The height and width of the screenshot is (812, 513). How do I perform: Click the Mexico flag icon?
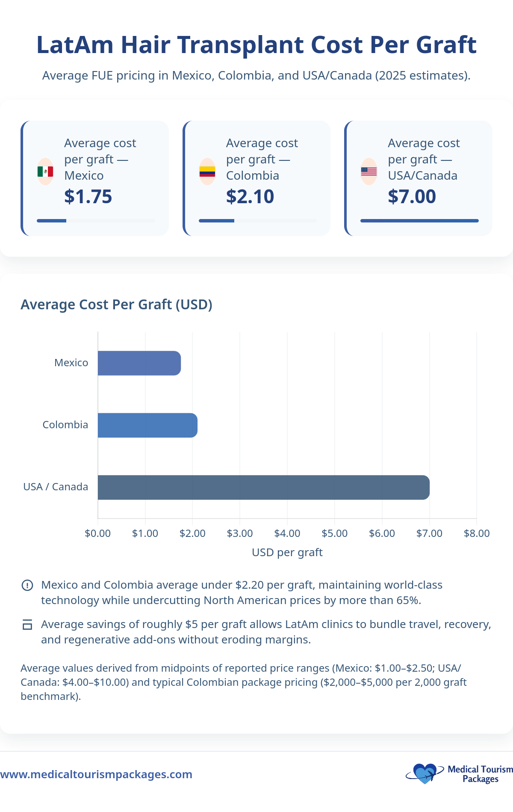[x=45, y=172]
